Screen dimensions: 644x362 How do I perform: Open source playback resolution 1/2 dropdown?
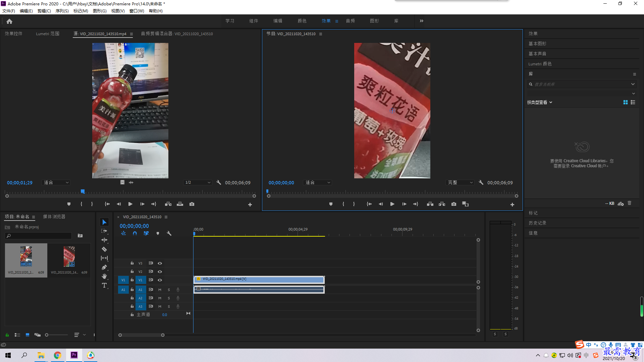[198, 182]
